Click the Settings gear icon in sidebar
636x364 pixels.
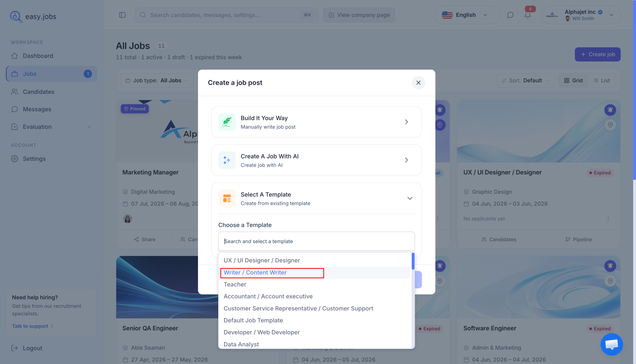click(x=14, y=159)
